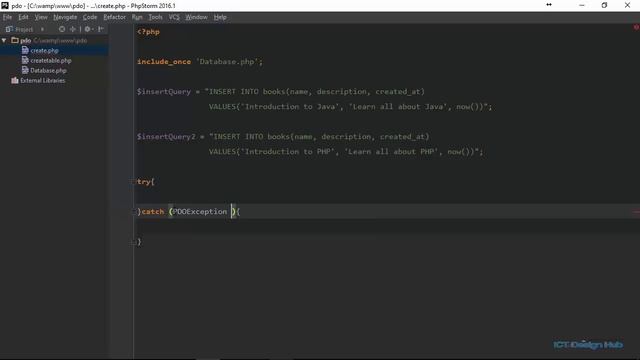640x360 pixels.
Task: Open the View menu
Action: 41,17
